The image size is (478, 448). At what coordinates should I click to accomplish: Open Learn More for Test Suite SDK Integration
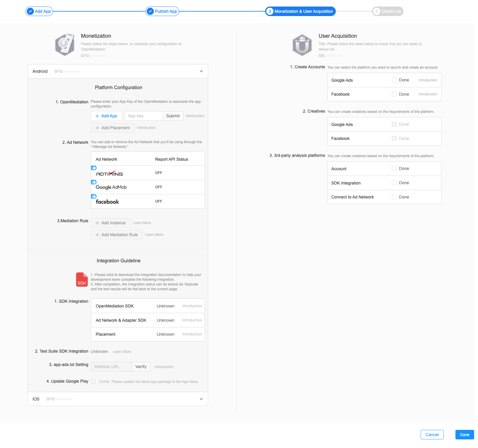click(x=122, y=352)
